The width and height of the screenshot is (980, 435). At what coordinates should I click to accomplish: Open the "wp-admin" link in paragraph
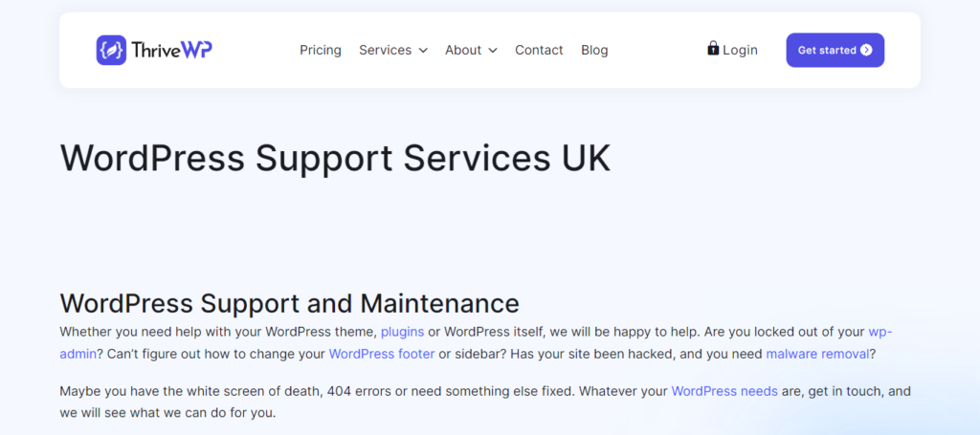tap(880, 332)
